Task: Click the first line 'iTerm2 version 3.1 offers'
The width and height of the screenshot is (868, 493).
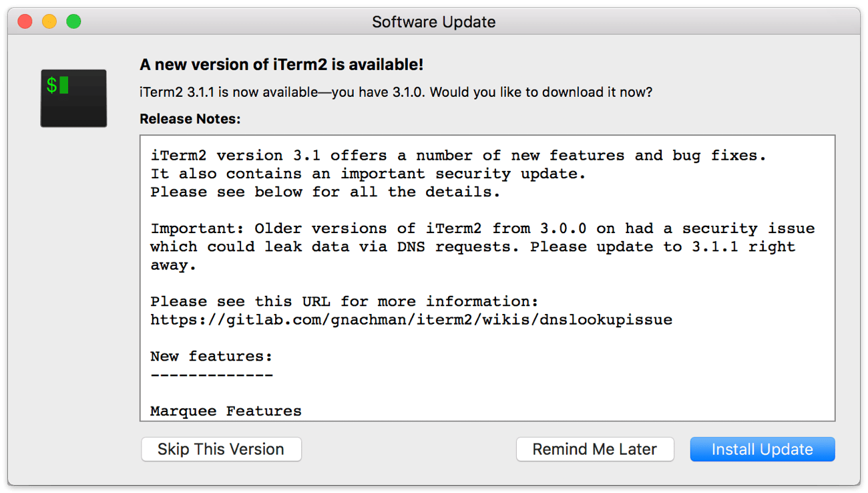Action: tap(459, 156)
